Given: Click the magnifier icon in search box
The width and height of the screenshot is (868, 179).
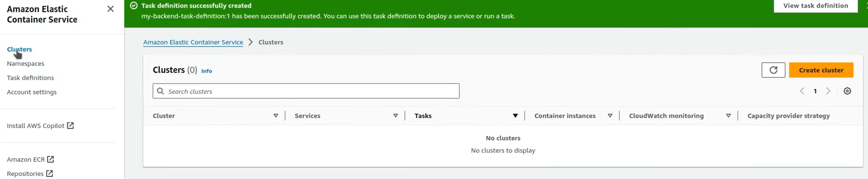Looking at the screenshot, I should [x=160, y=91].
